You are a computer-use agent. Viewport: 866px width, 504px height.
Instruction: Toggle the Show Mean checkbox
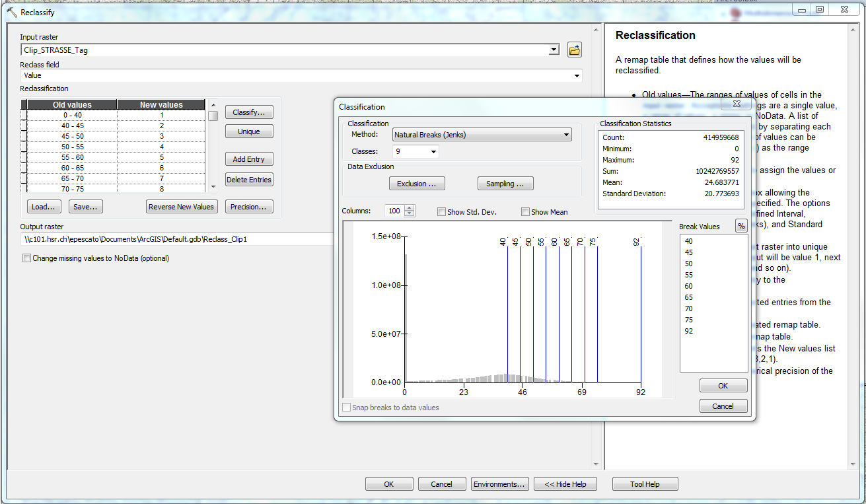pos(525,212)
